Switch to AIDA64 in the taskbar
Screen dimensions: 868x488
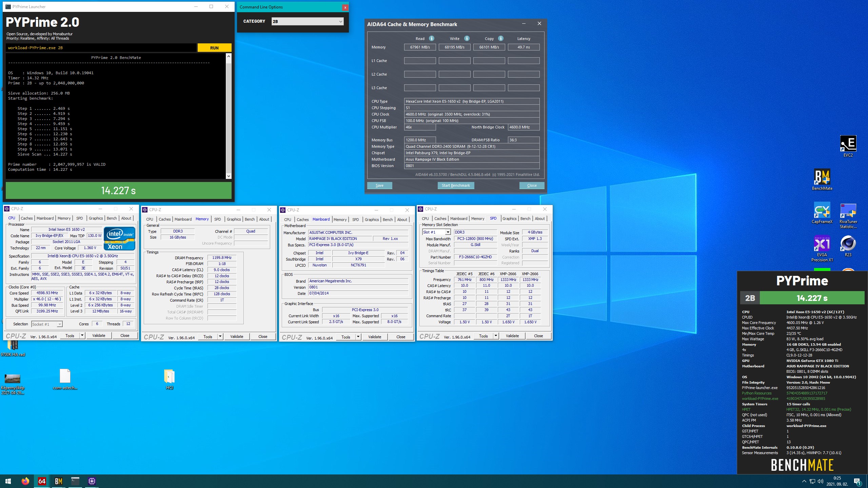(42, 481)
